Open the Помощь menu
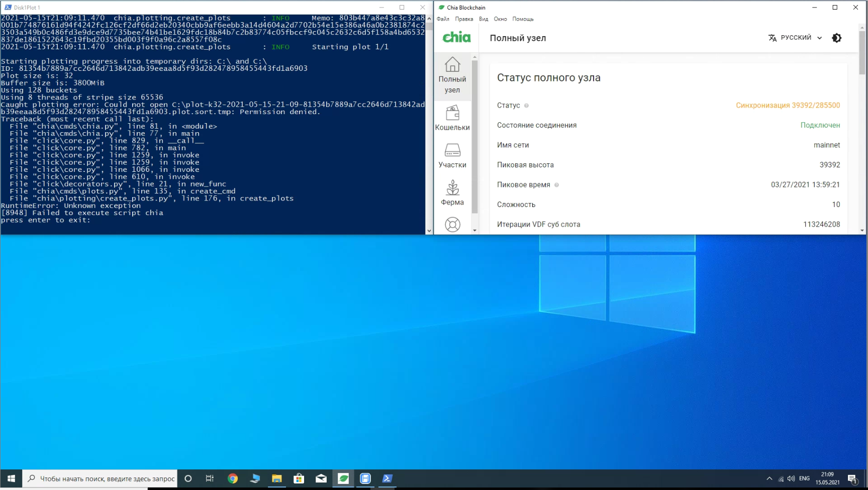The width and height of the screenshot is (868, 490). [523, 19]
